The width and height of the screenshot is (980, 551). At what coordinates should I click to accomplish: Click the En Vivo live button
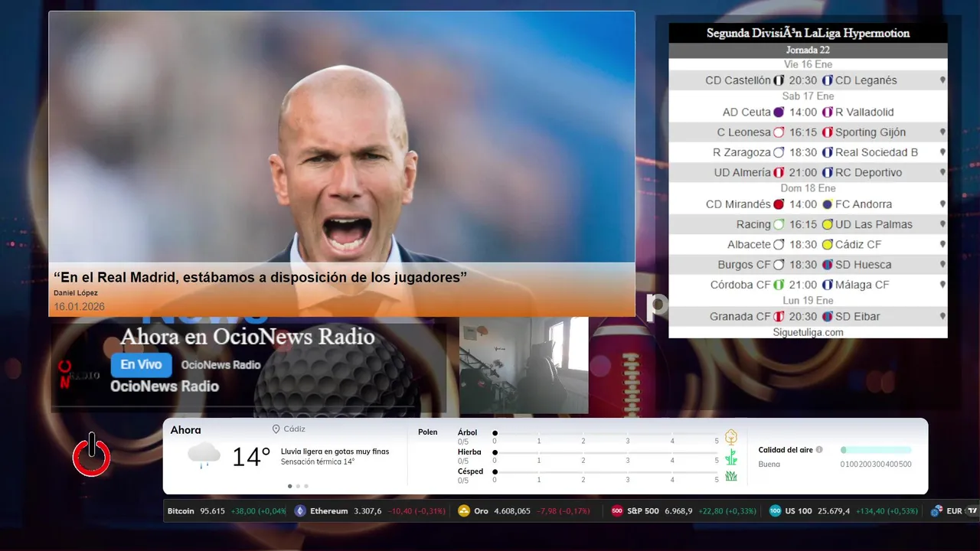click(141, 365)
